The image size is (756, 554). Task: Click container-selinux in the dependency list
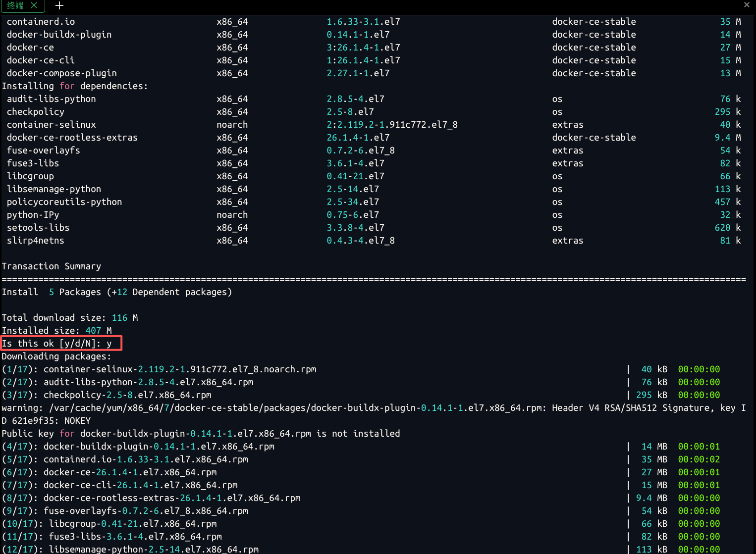click(51, 125)
